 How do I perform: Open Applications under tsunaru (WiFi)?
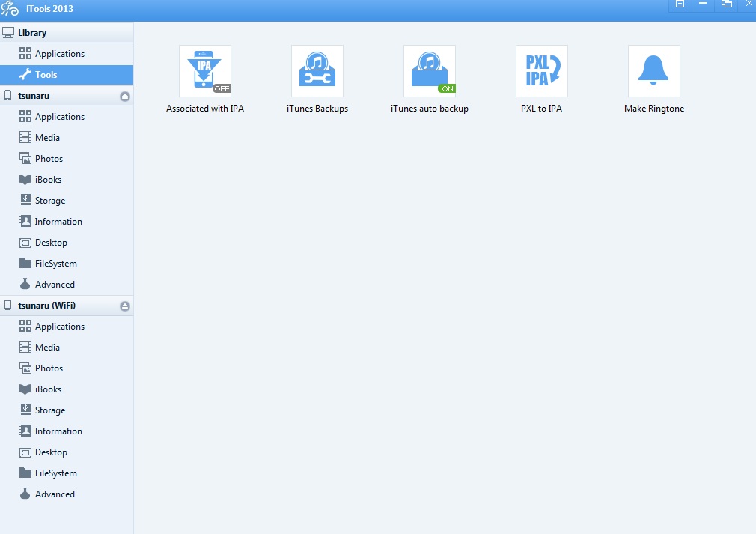tap(67, 327)
